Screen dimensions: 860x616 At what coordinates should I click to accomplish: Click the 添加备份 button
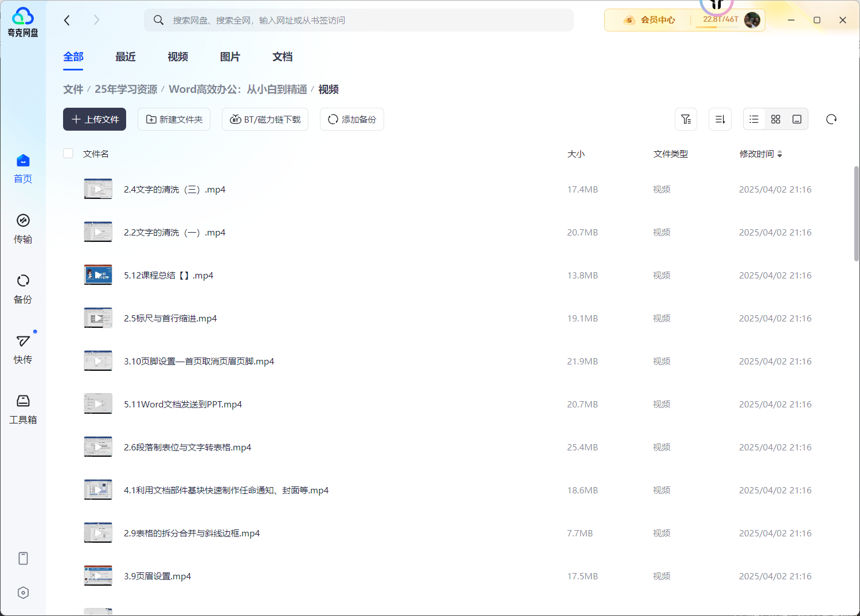tap(352, 119)
